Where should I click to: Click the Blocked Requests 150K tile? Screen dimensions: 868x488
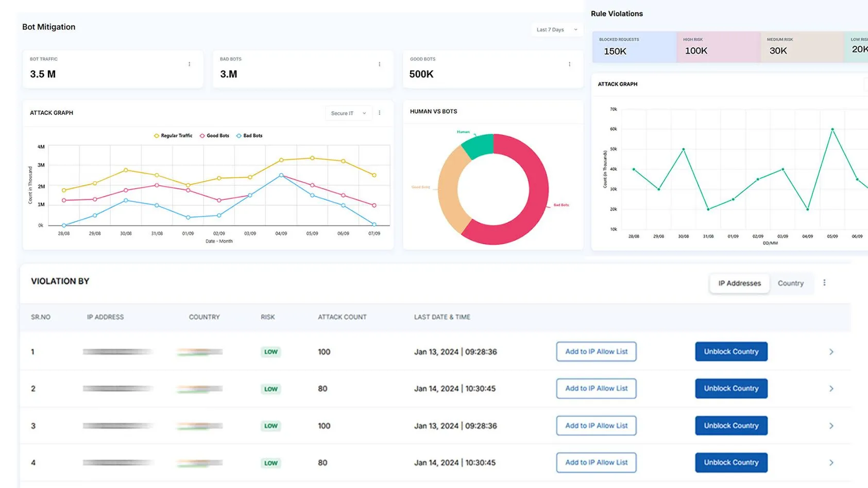tap(634, 47)
